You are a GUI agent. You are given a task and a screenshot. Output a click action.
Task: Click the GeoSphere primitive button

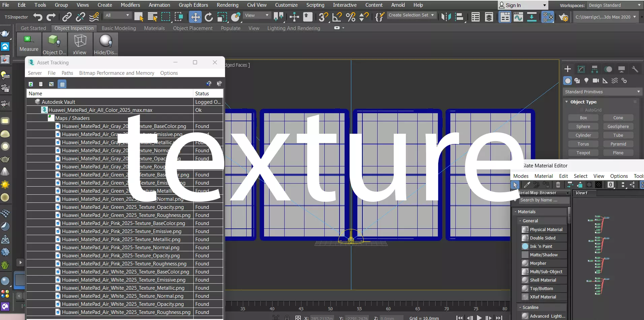(618, 127)
